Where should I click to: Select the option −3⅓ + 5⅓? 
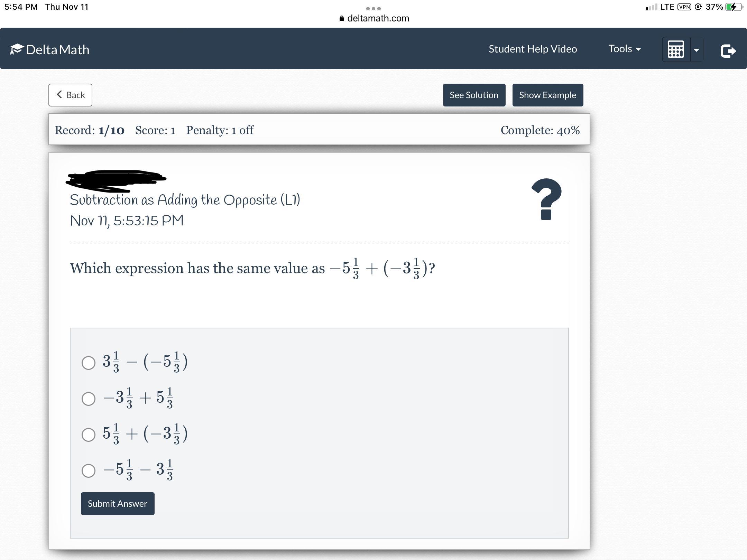click(89, 399)
